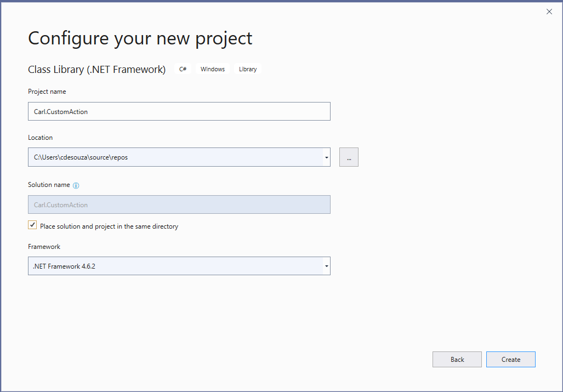Click the dialog close X icon
Viewport: 563px width, 392px height.
click(x=549, y=12)
